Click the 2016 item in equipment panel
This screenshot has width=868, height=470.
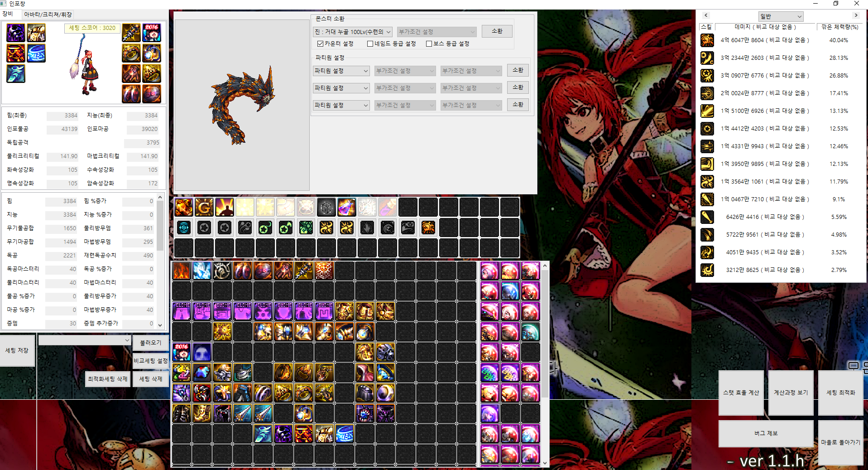coord(152,33)
